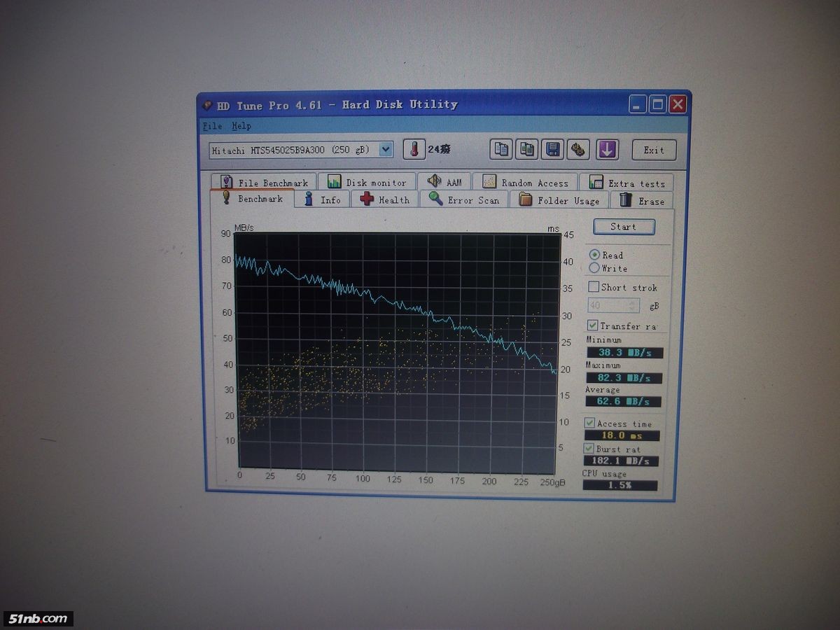Open the File menu
840x630 pixels.
point(212,126)
